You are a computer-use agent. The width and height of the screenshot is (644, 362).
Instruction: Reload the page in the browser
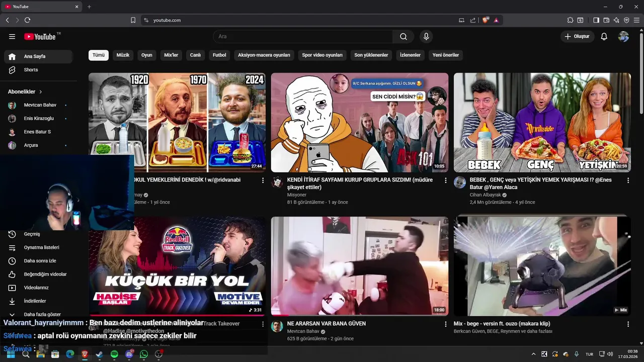(27, 20)
